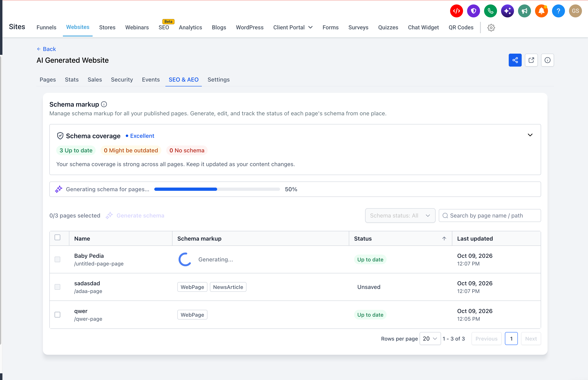
Task: Click the megaphone announcements icon
Action: (x=524, y=11)
